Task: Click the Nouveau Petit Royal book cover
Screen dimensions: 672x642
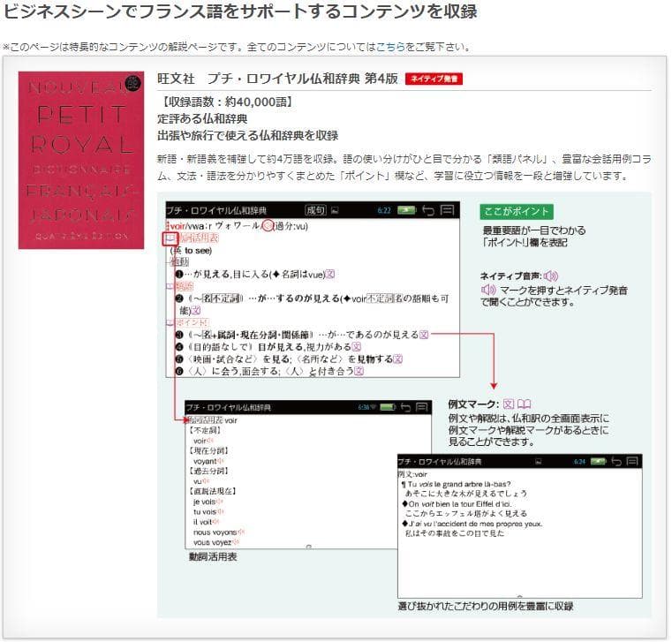Action: tap(81, 160)
